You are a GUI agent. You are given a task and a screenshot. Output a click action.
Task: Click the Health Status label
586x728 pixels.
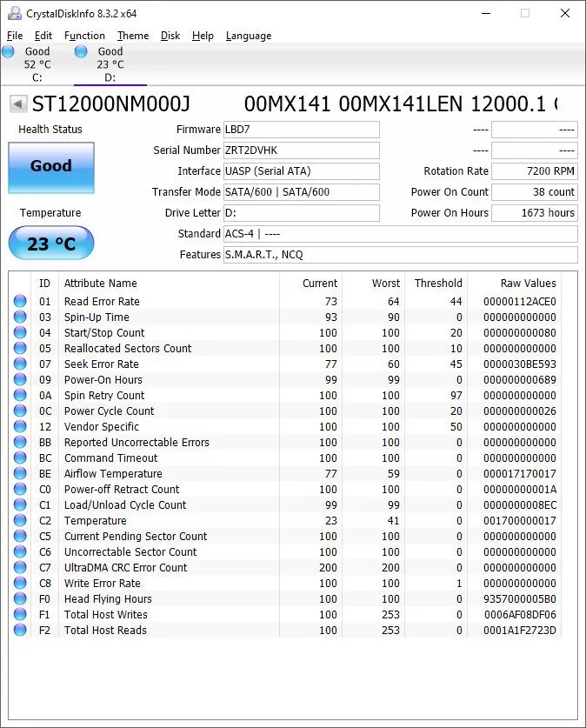[x=50, y=130]
